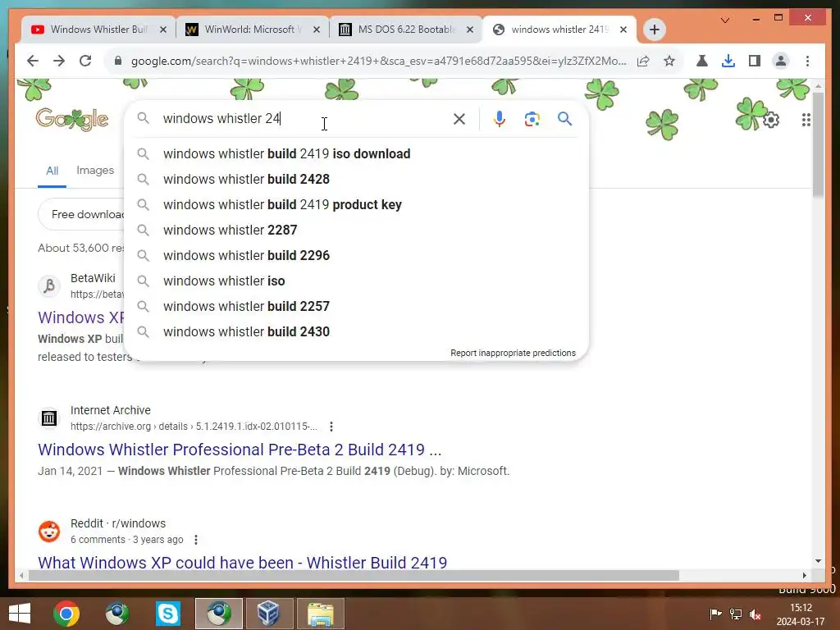Open VirtualBox from the taskbar
Viewport: 840px width, 630px height.
coord(268,614)
